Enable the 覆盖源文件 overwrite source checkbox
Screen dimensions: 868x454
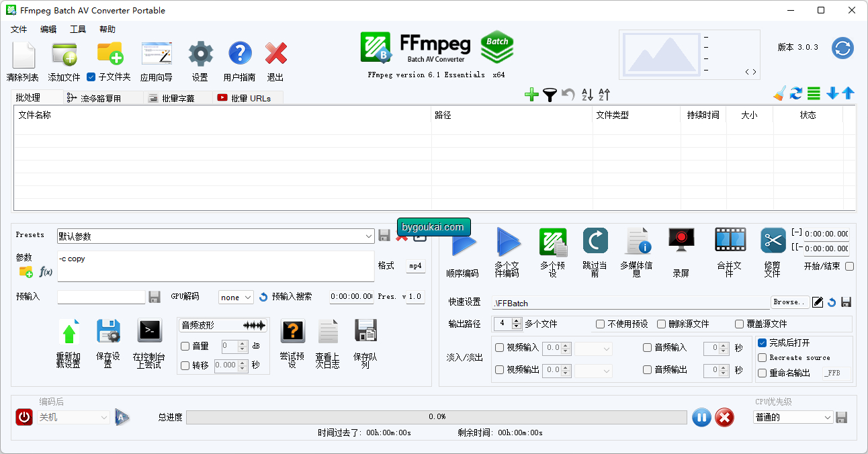(x=738, y=324)
